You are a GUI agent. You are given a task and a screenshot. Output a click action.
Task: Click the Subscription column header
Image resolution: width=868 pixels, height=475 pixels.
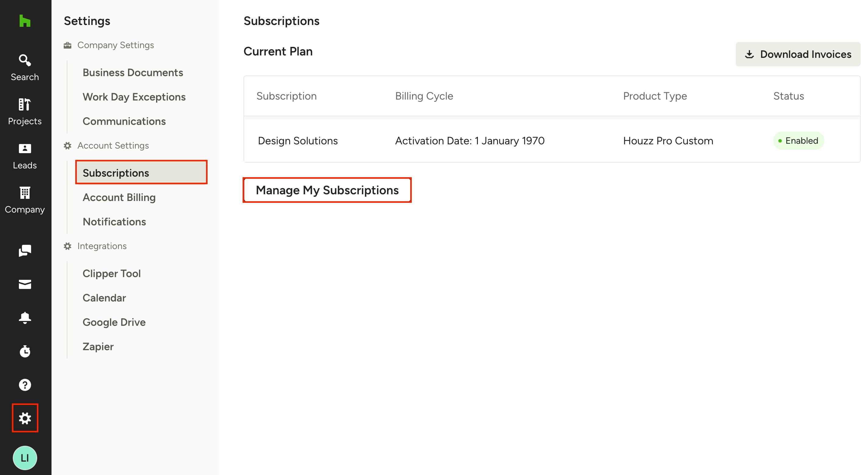(286, 96)
